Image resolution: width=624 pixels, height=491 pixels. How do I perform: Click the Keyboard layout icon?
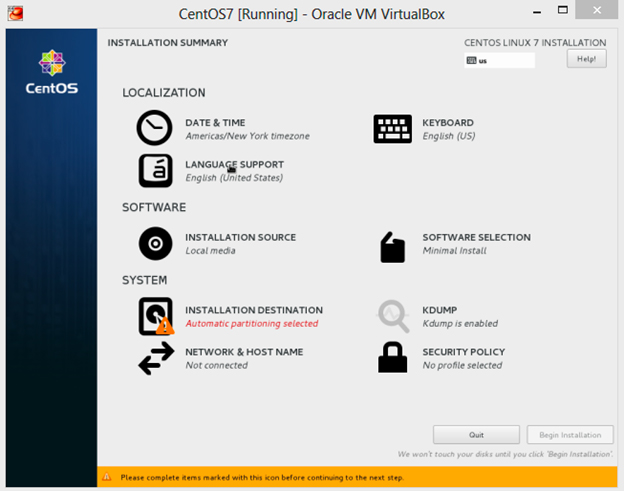tap(392, 129)
